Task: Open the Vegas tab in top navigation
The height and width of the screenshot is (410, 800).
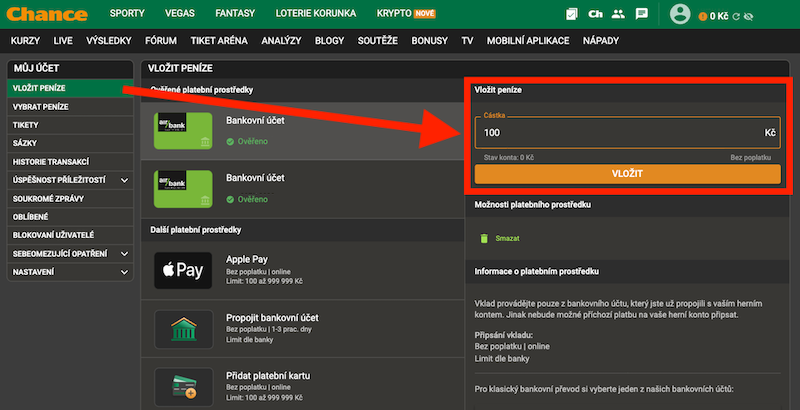Action: tap(178, 14)
